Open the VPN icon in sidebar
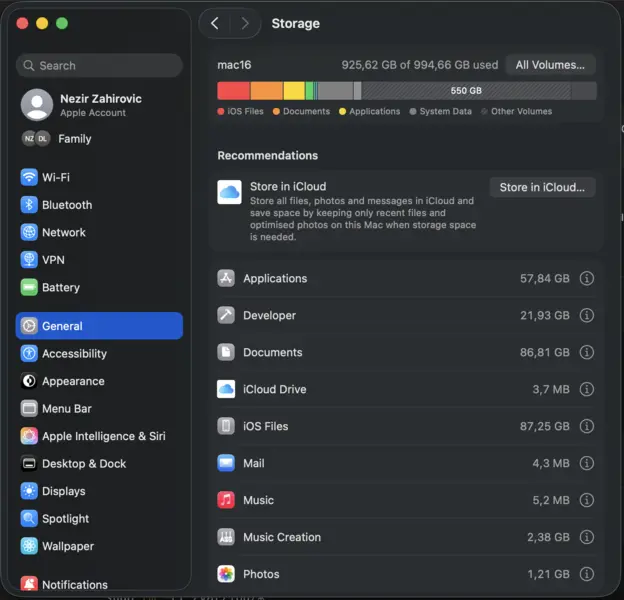Image resolution: width=624 pixels, height=600 pixels. [29, 260]
